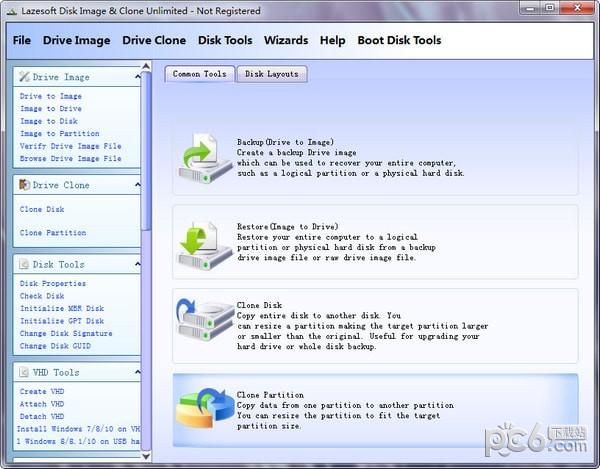Open Verify Drive Image File
The height and width of the screenshot is (469, 600).
point(70,146)
